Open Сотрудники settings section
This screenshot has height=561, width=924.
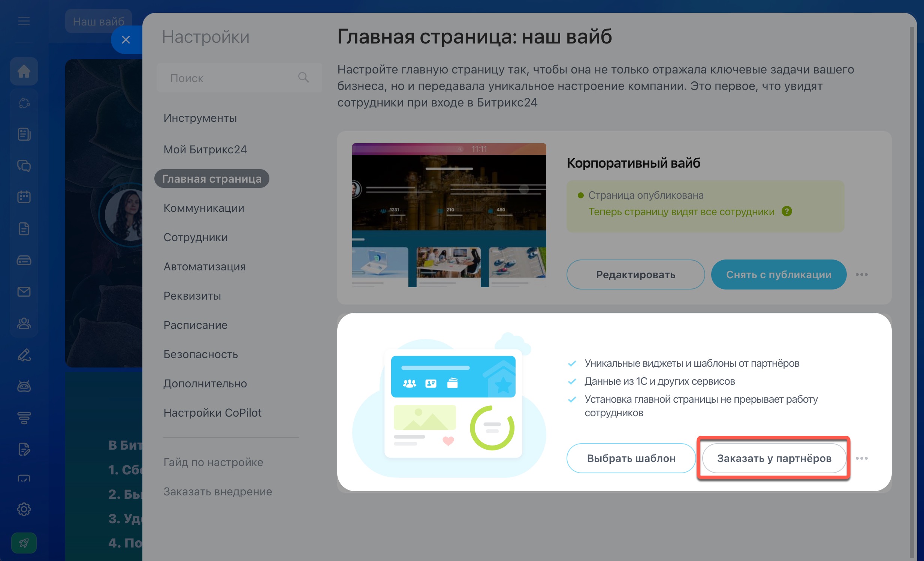pos(196,237)
